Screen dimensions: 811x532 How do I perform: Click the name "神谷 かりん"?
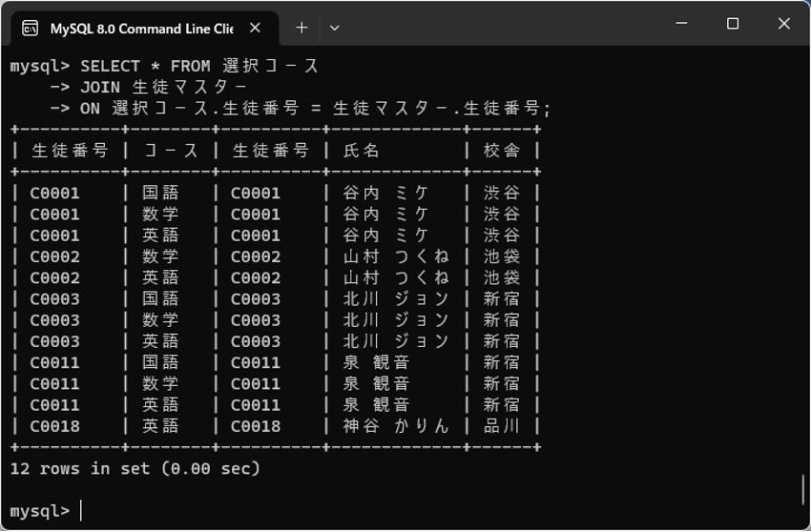click(396, 426)
